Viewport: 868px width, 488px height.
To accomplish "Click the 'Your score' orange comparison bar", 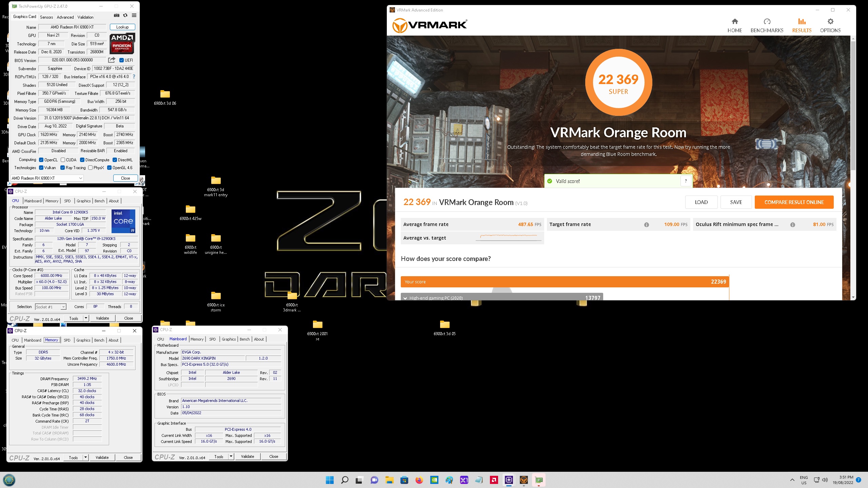I will (565, 282).
